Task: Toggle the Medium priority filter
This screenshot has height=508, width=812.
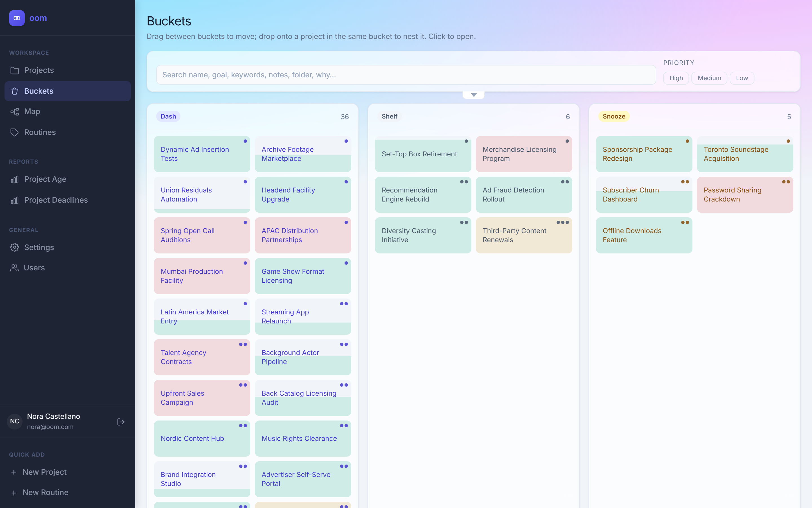Action: click(709, 78)
